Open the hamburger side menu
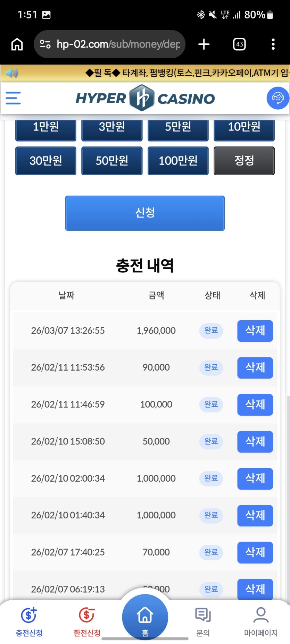Screen dimensions: 290x644 pyautogui.click(x=13, y=98)
